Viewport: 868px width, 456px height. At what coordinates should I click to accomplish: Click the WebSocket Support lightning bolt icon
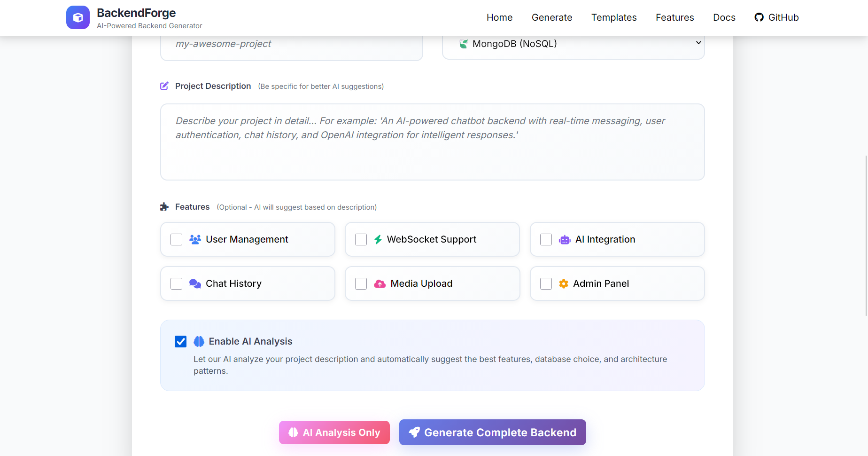coord(378,239)
